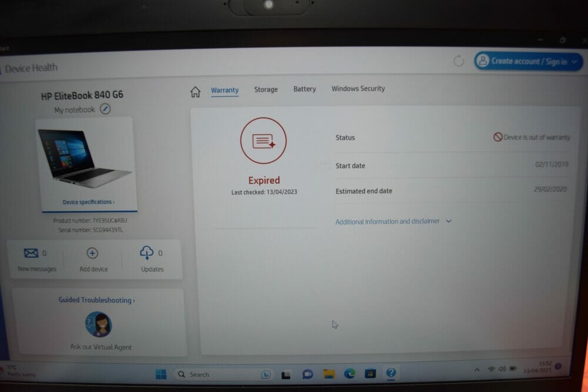
Task: Click Create account / Sign in button
Action: click(x=529, y=62)
